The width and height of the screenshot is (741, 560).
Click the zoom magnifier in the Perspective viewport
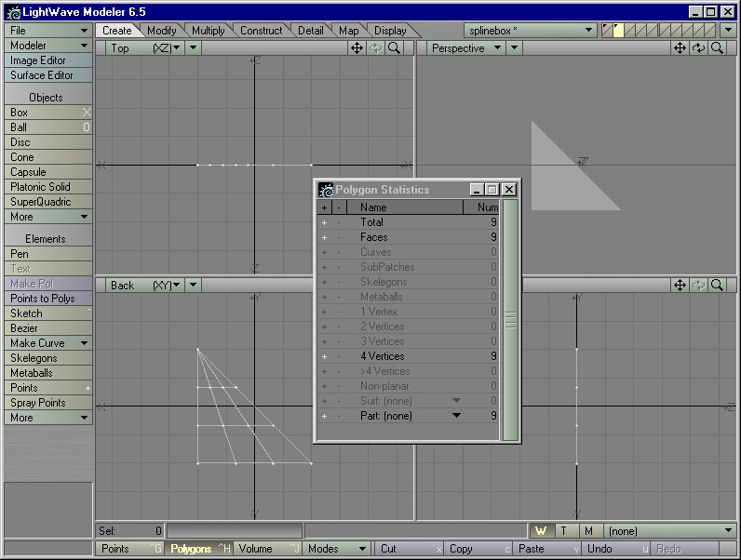(717, 48)
